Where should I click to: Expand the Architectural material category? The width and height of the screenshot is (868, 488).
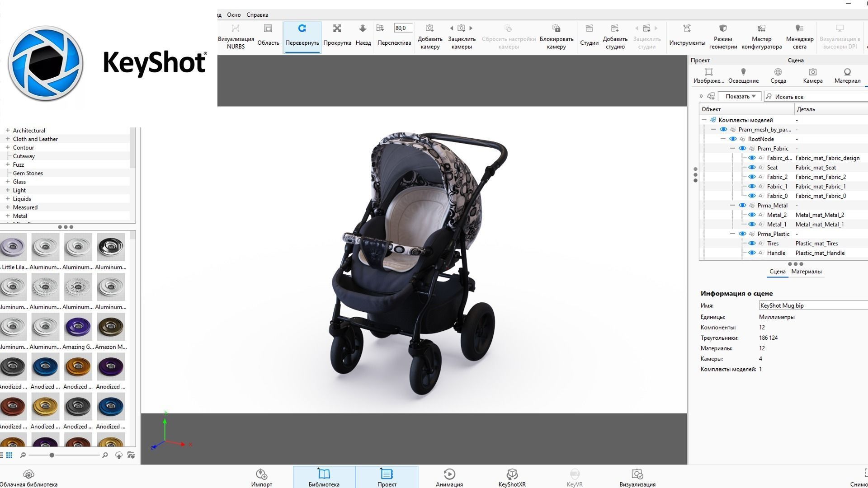pyautogui.click(x=8, y=130)
